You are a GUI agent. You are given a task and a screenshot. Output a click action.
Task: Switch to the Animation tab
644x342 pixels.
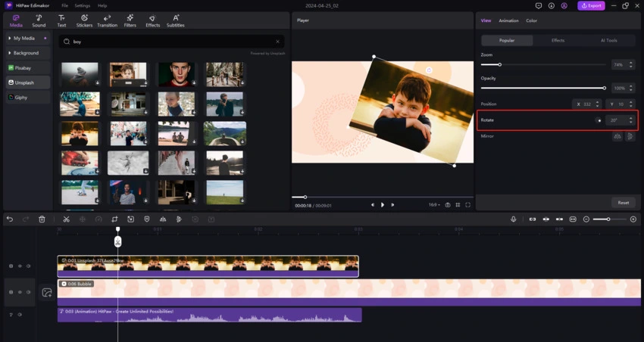tap(508, 20)
